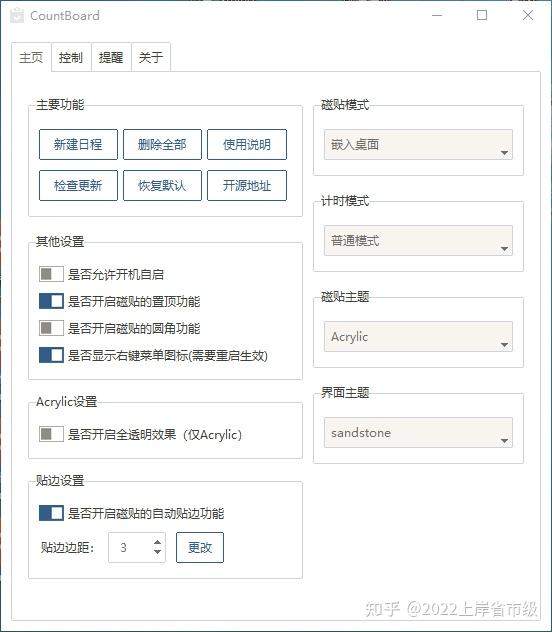Open the 磁贴模式 dropdown showing 嵌入桌面
Viewport: 552px width, 632px height.
click(x=418, y=145)
